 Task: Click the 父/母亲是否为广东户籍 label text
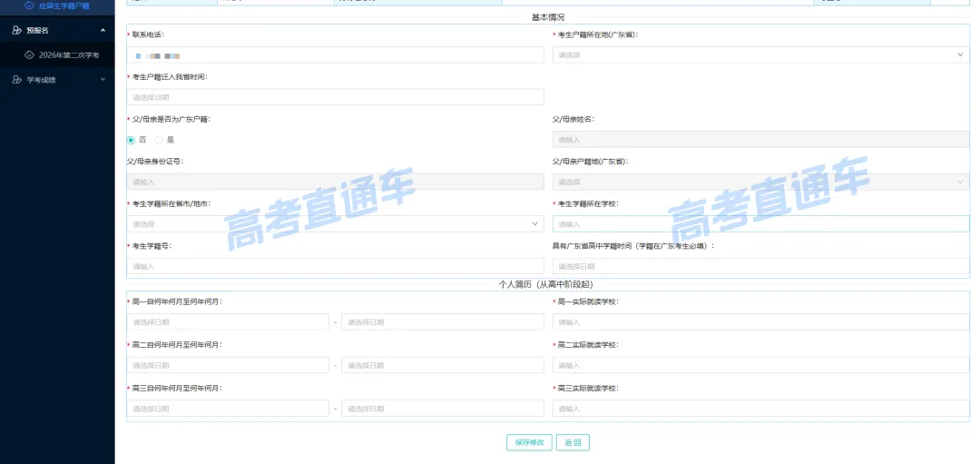click(171, 119)
